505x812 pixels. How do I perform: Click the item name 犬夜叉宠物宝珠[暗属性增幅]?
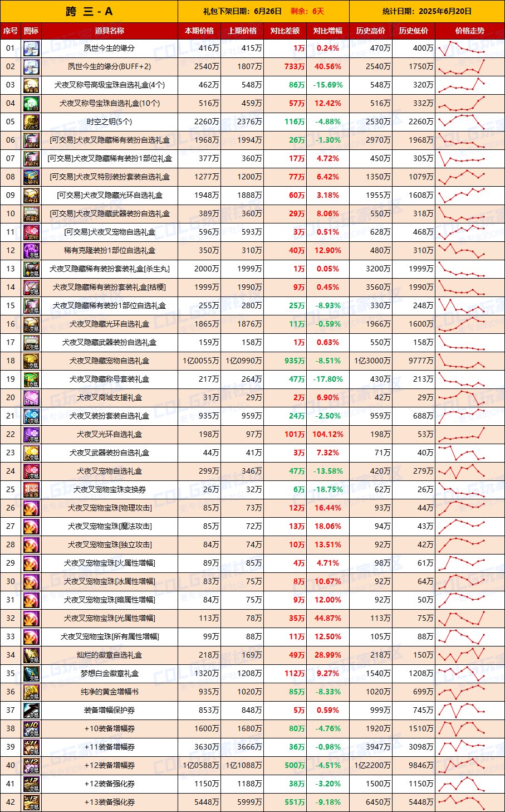coord(110,600)
